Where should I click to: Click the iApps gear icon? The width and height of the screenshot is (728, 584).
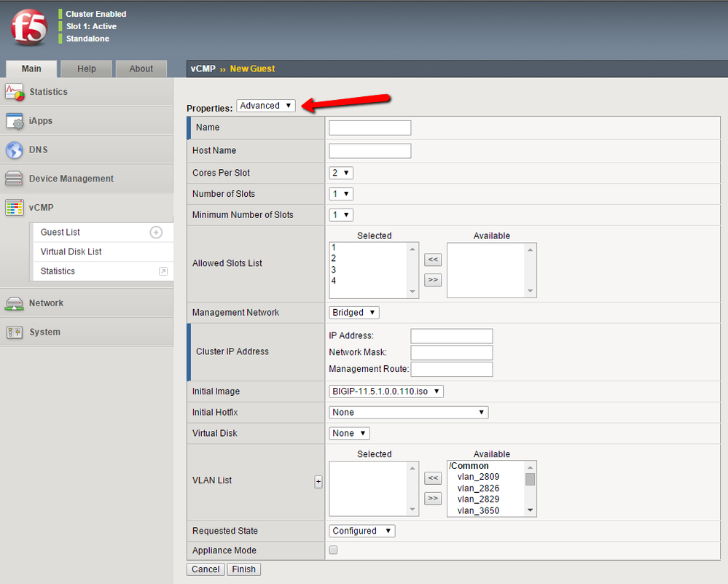point(15,121)
